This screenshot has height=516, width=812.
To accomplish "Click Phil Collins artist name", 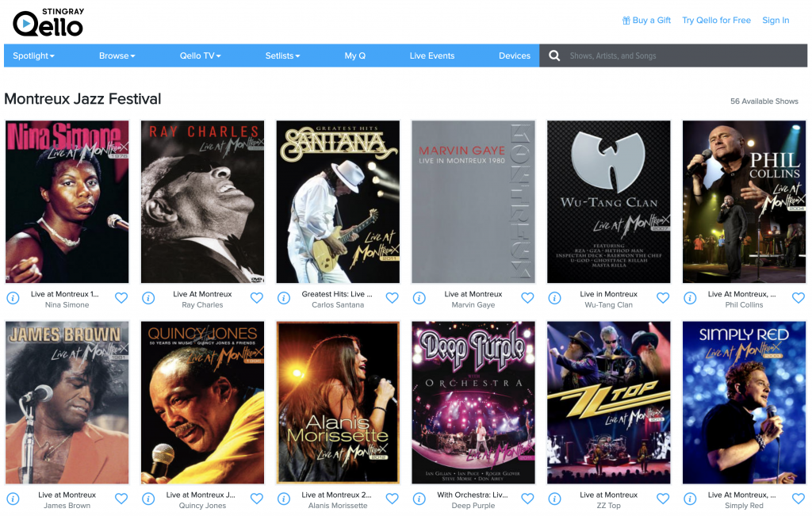I will [x=744, y=305].
